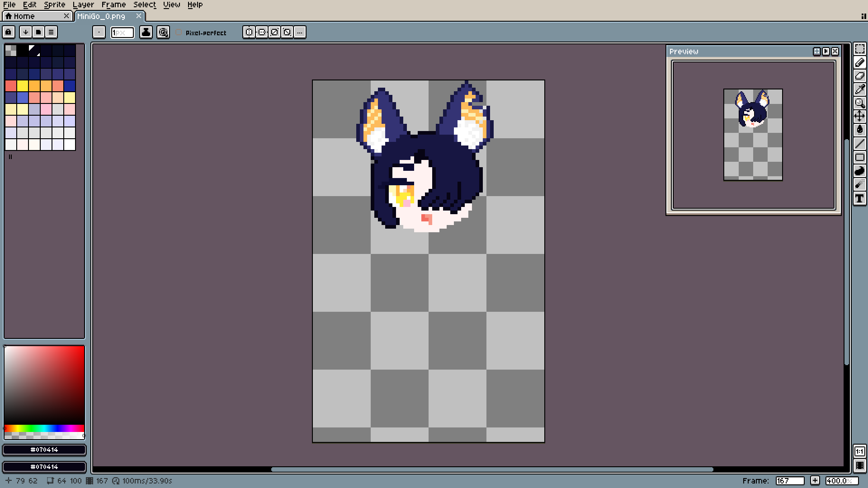868x488 pixels.
Task: Open the Sprite menu
Action: click(54, 5)
